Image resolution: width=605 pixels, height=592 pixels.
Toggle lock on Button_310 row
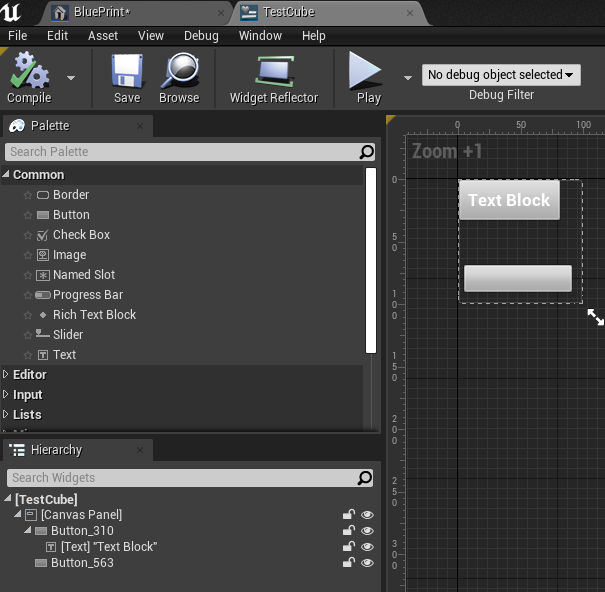pos(349,531)
